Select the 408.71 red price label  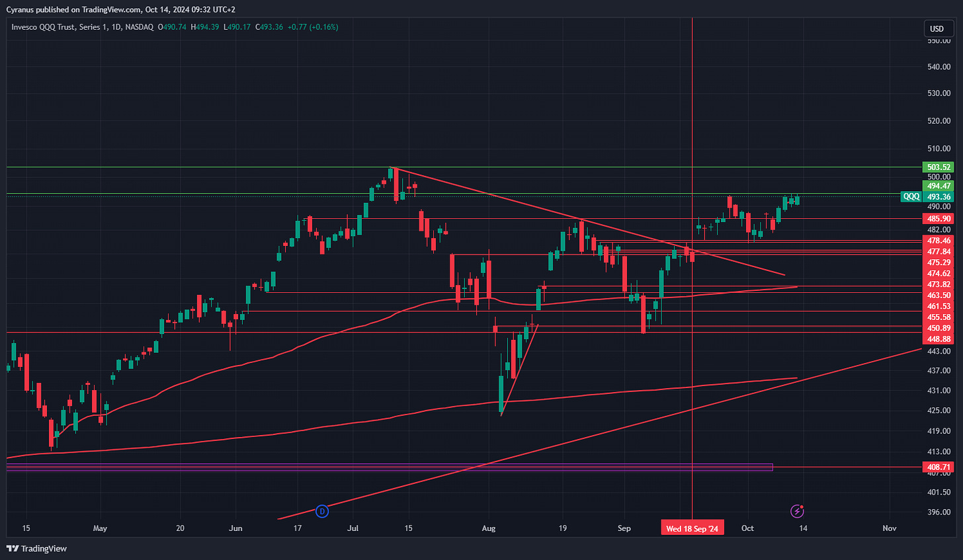pyautogui.click(x=939, y=467)
